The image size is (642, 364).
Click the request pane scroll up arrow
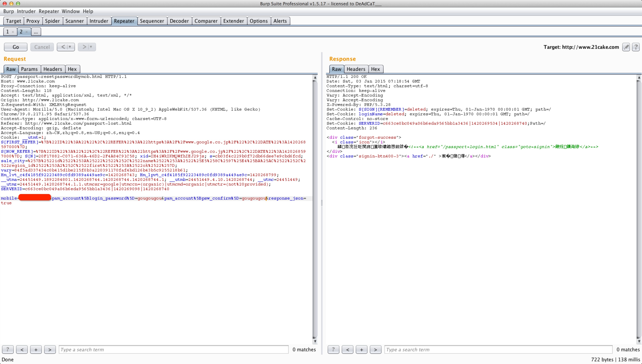315,78
